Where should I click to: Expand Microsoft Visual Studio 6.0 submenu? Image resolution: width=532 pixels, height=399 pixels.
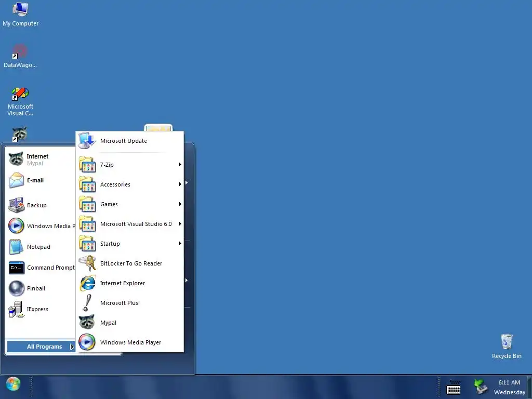click(129, 224)
